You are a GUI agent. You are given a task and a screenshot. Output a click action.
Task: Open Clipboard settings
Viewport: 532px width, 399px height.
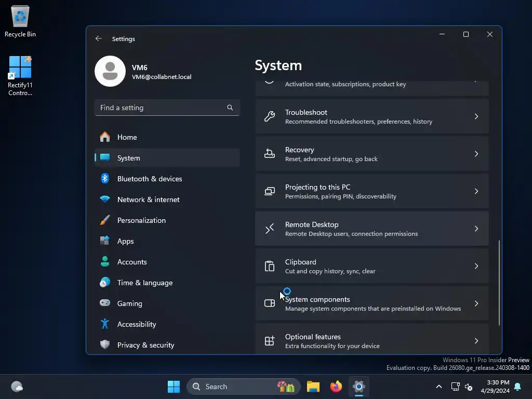point(372,266)
